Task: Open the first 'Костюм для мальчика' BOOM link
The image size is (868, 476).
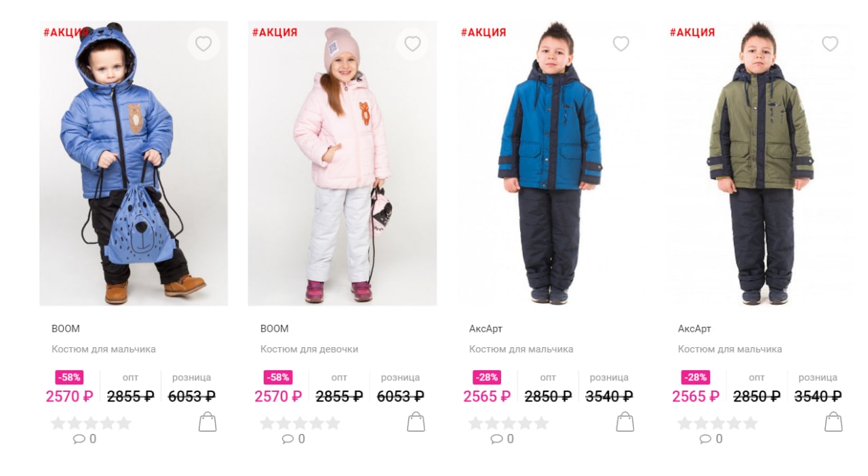Action: click(x=104, y=349)
